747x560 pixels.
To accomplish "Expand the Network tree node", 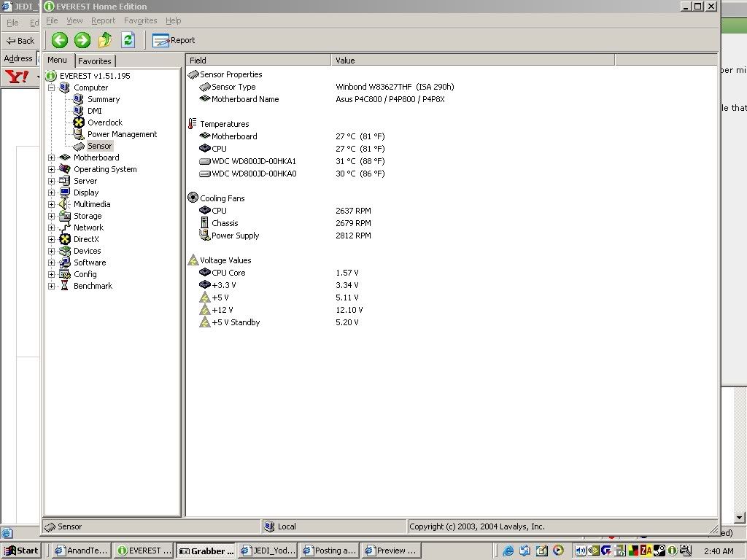I will coord(52,227).
